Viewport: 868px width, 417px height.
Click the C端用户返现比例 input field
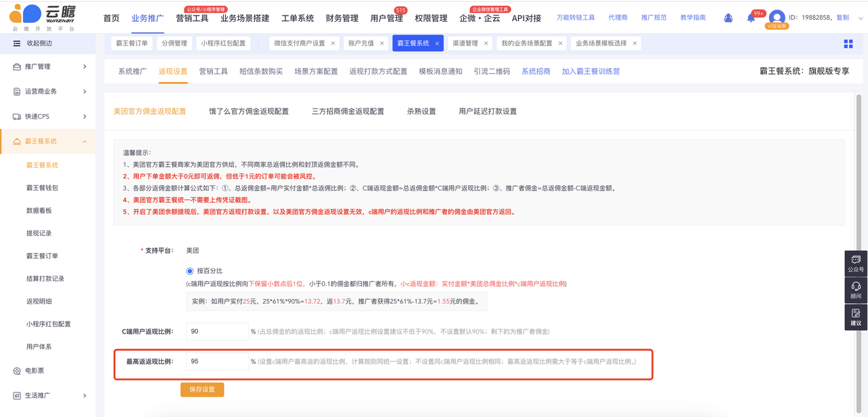click(x=217, y=332)
